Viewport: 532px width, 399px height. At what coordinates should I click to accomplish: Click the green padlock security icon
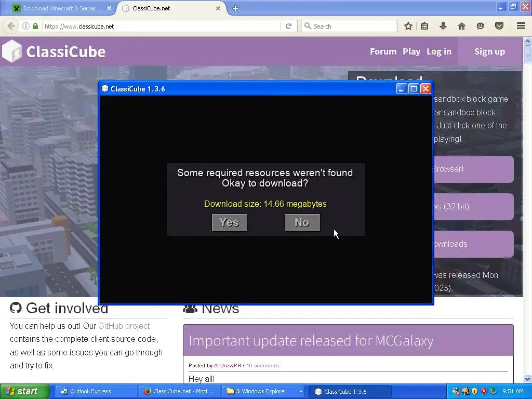(x=35, y=26)
